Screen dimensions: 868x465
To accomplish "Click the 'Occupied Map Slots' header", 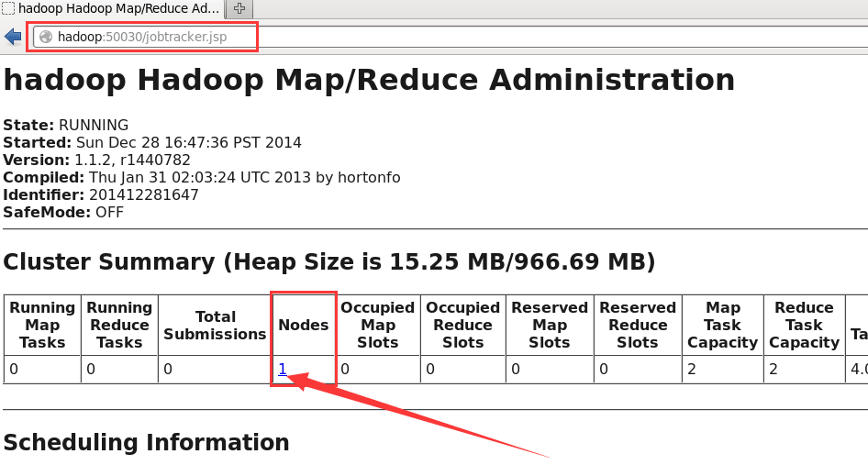I will click(377, 325).
